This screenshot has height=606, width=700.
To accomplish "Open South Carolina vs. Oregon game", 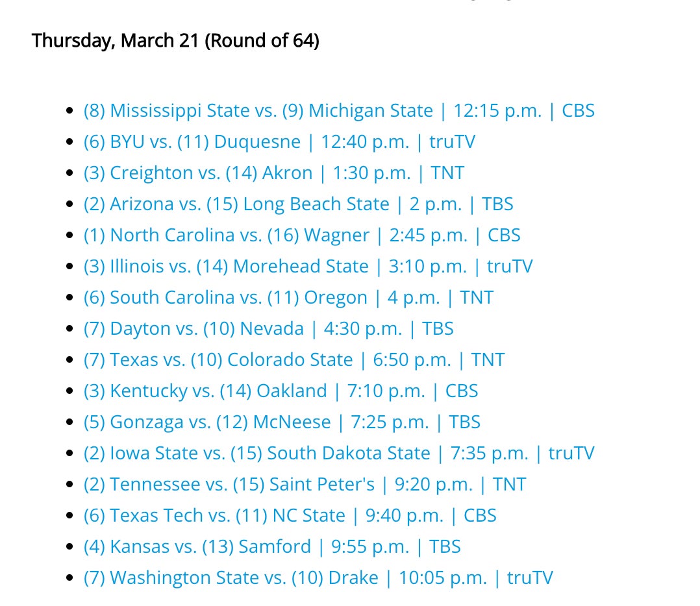I will pyautogui.click(x=288, y=298).
